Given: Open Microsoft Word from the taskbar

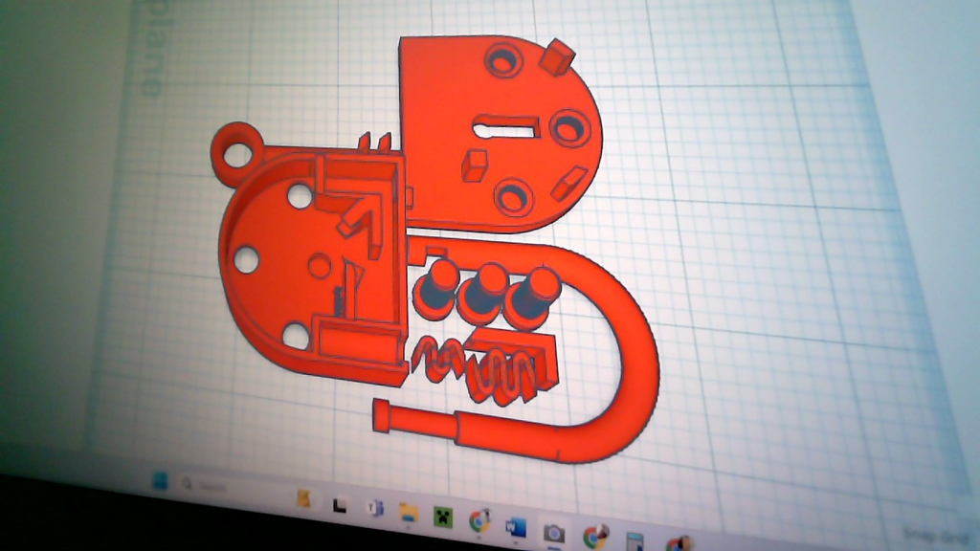Looking at the screenshot, I should click(516, 528).
